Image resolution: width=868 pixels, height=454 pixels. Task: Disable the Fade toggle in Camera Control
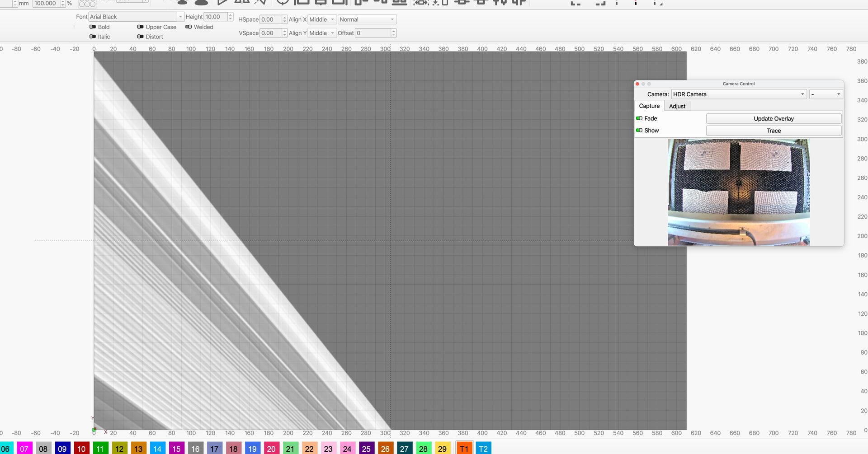click(x=639, y=118)
